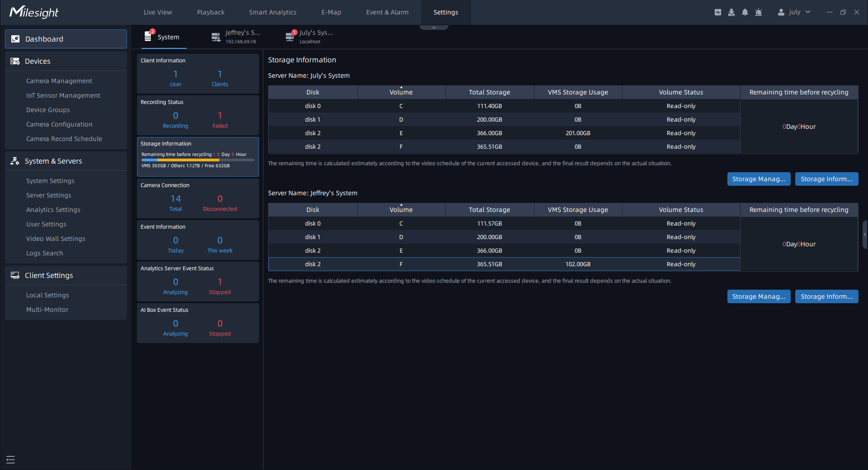Collapse the top navigation bar chevron
This screenshot has height=470, width=868.
click(434, 28)
